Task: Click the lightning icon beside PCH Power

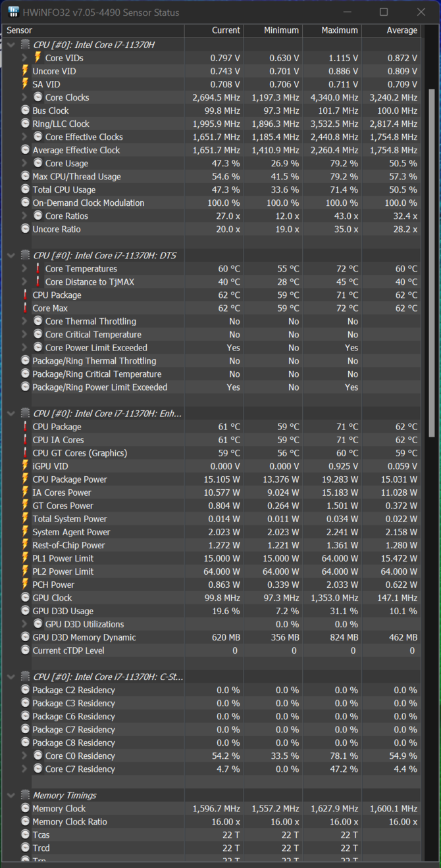Action: (x=26, y=585)
